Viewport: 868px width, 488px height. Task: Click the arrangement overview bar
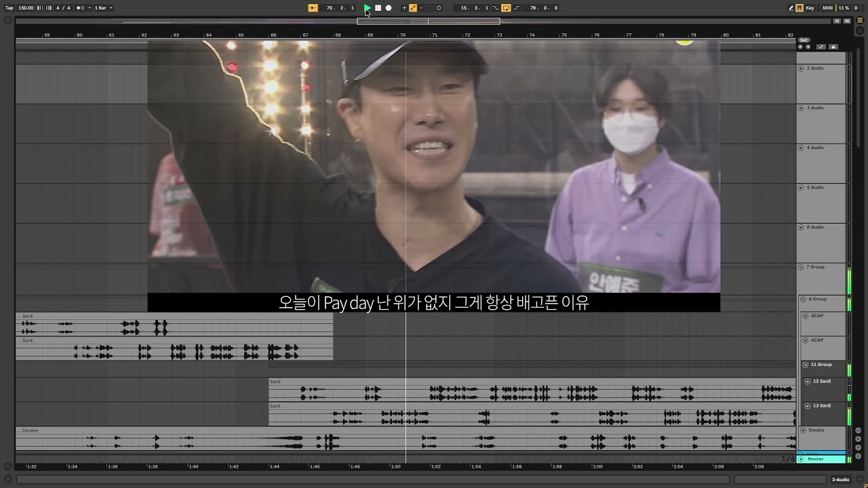424,21
